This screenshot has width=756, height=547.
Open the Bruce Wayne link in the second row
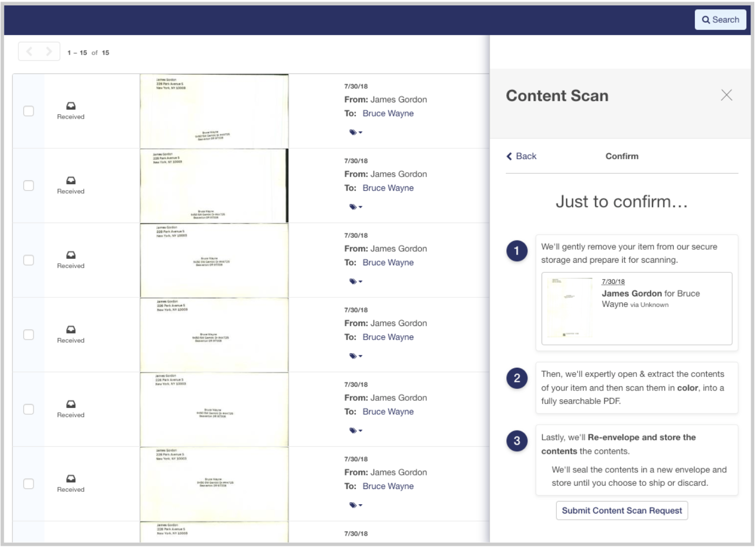pyautogui.click(x=388, y=188)
